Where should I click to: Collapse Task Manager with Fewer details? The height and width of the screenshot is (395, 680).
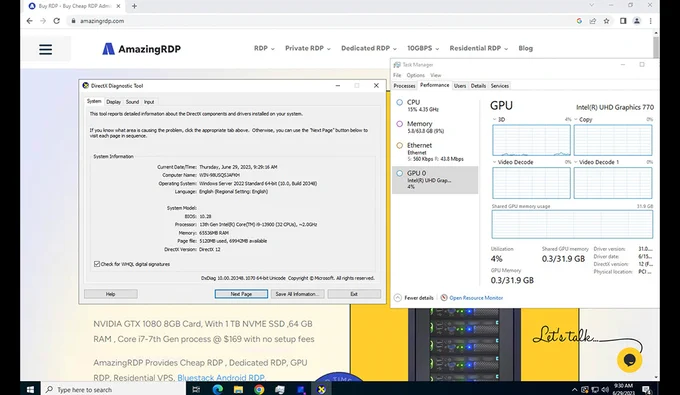414,298
